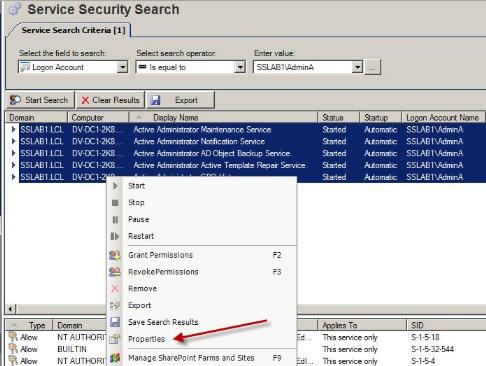Viewport: 486px width, 366px height.
Task: Click the browse '...' button beside value
Action: [373, 67]
